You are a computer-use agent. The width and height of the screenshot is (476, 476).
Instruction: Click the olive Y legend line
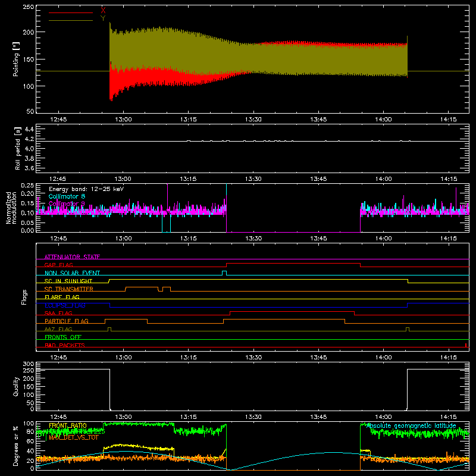tap(71, 21)
